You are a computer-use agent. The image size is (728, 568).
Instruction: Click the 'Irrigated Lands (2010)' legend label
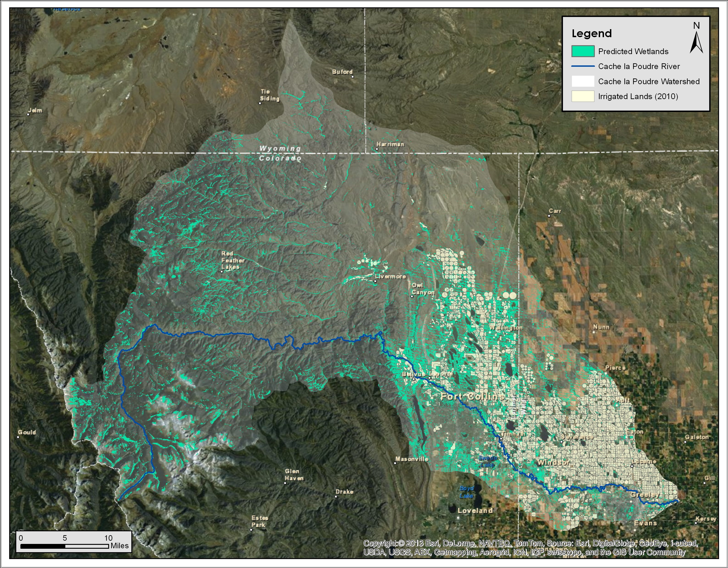point(638,96)
